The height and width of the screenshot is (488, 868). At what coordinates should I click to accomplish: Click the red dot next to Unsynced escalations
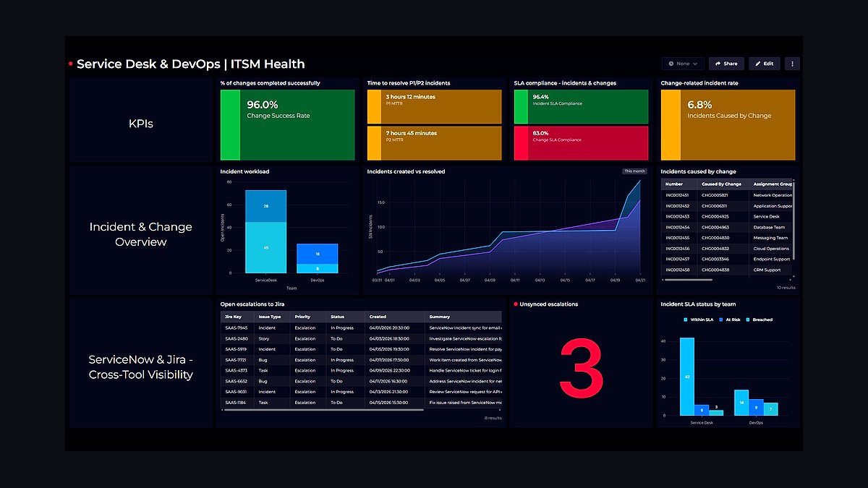pos(514,304)
